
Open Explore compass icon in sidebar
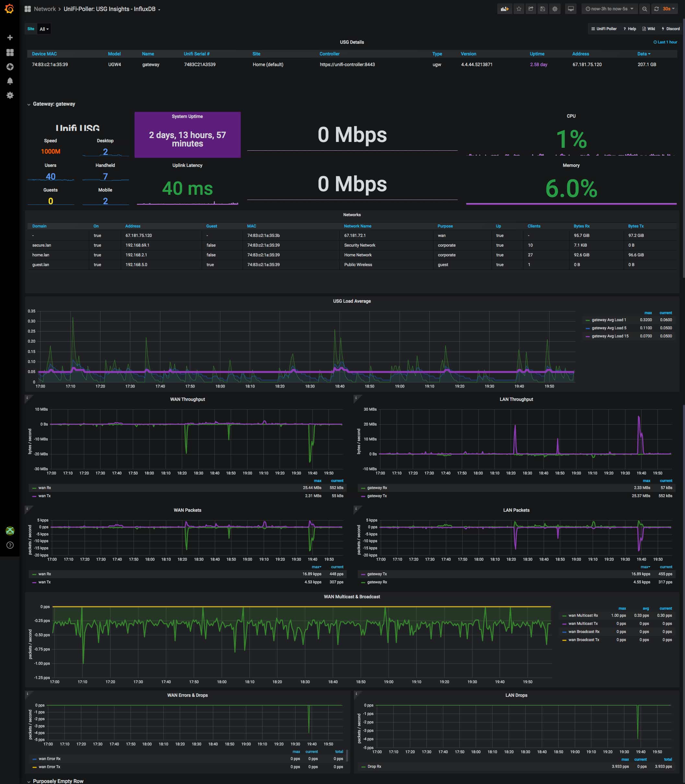pos(10,67)
